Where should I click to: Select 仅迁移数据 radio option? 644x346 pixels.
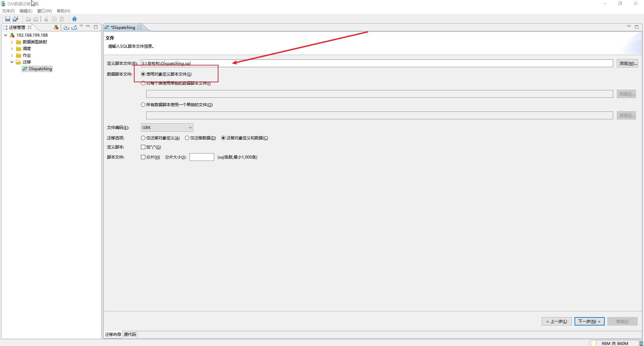(187, 138)
